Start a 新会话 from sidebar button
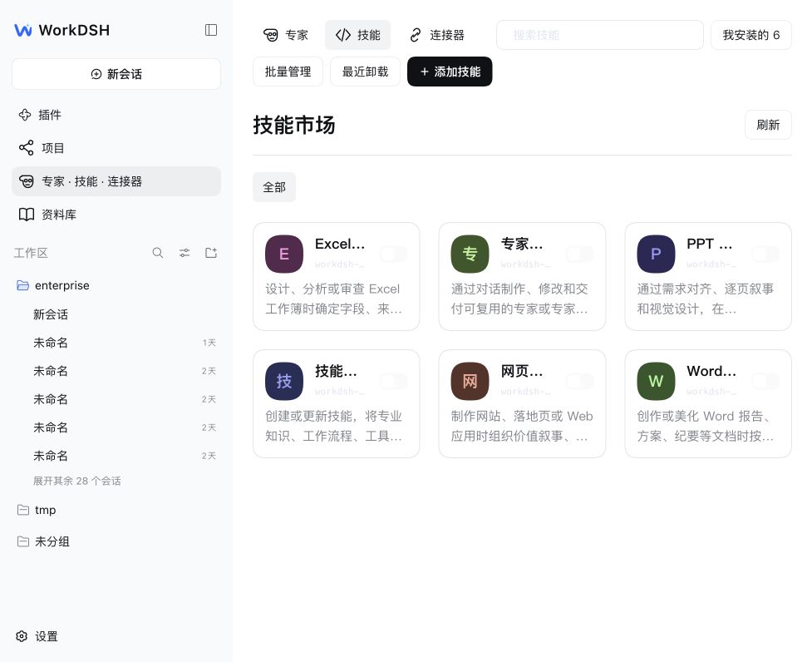The width and height of the screenshot is (812, 662). click(x=116, y=74)
